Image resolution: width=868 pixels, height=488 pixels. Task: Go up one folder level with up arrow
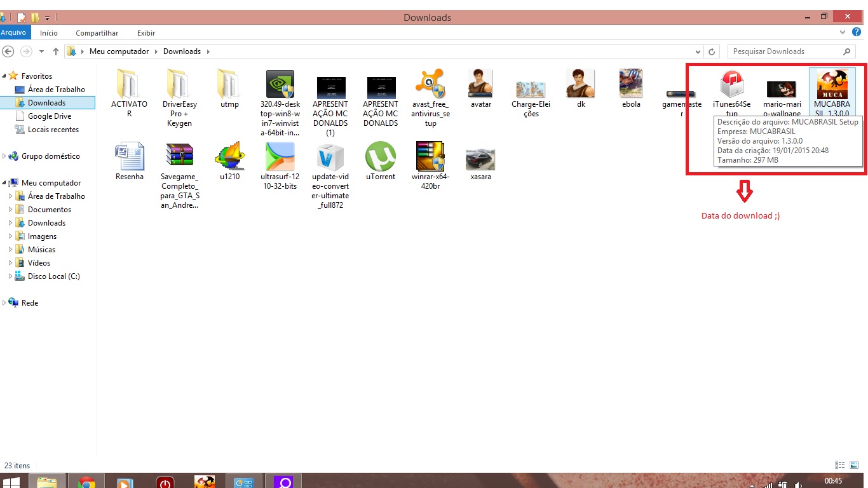56,51
